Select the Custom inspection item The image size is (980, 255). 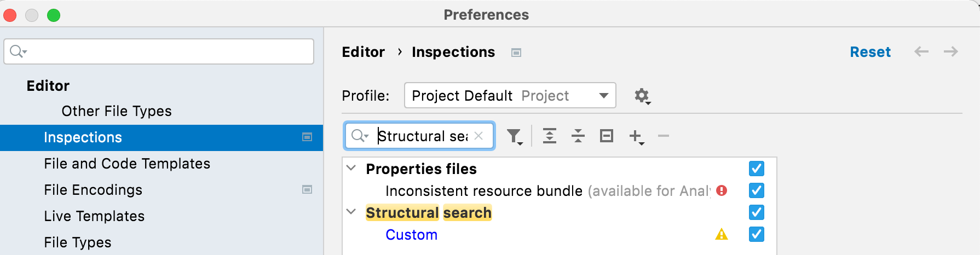pos(411,235)
